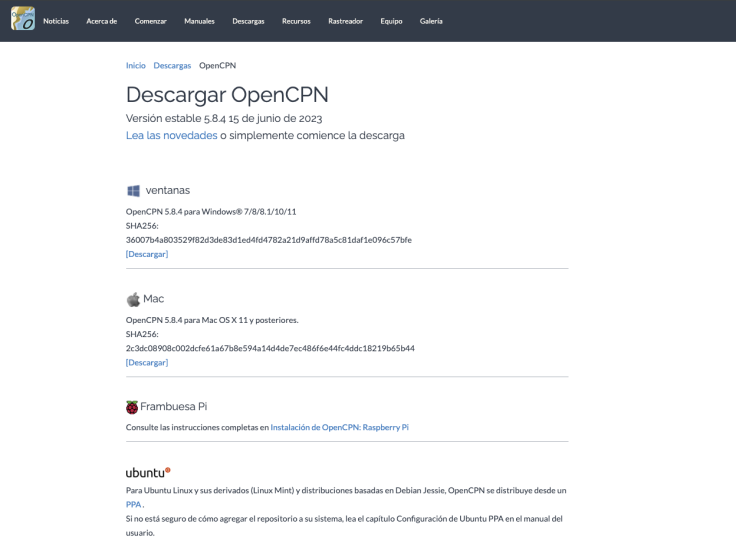Image resolution: width=736 pixels, height=541 pixels.
Task: Select Descargas in the top navigation
Action: coord(248,21)
